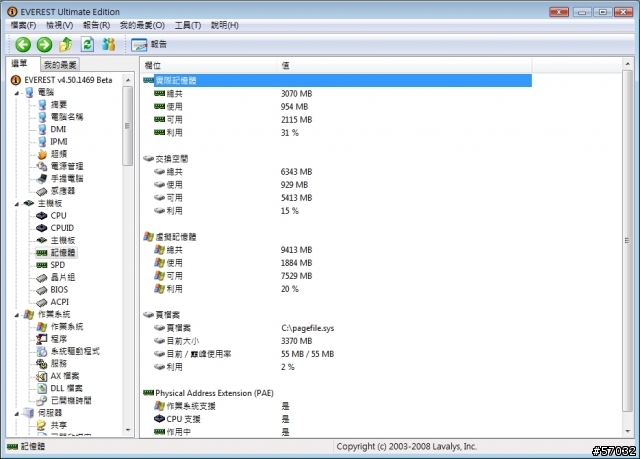This screenshot has height=459, width=640.
Task: Select the 主機板 child item beneath CPUID
Action: (62, 240)
